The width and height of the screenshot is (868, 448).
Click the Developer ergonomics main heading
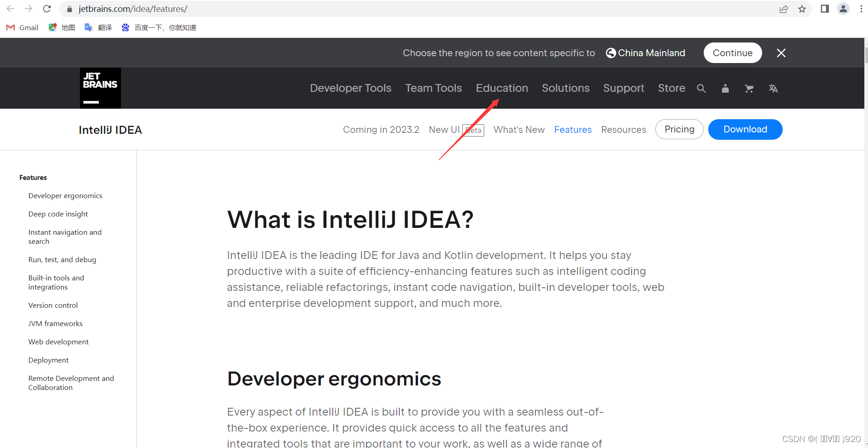[334, 379]
